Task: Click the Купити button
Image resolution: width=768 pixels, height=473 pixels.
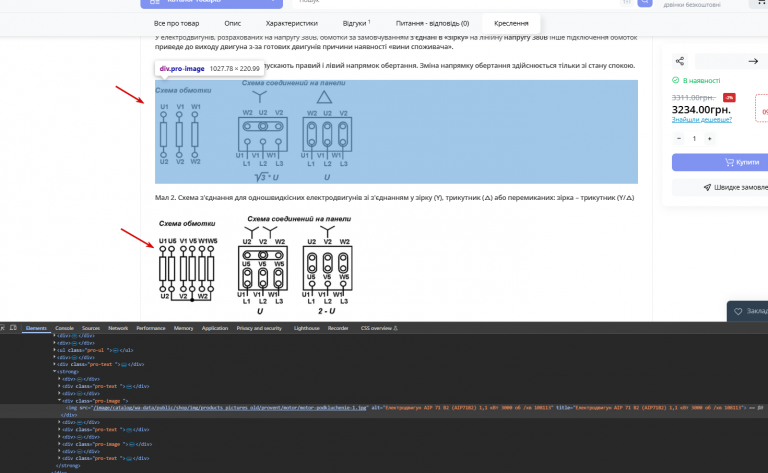Action: pos(720,162)
